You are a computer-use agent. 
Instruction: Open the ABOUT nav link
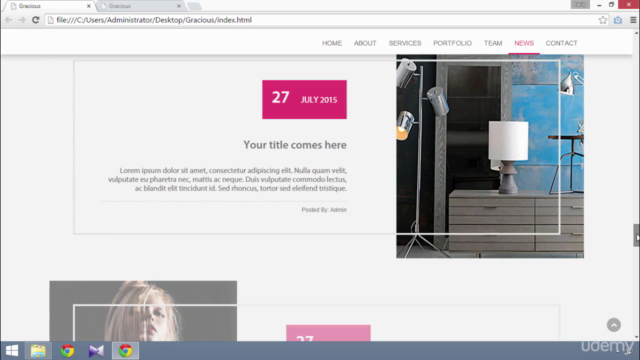[365, 43]
